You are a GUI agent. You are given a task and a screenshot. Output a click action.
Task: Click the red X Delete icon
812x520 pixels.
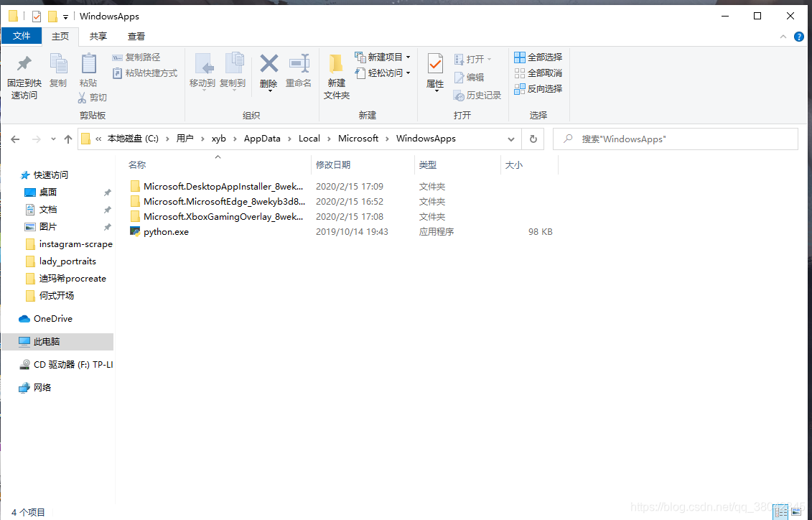click(x=269, y=64)
